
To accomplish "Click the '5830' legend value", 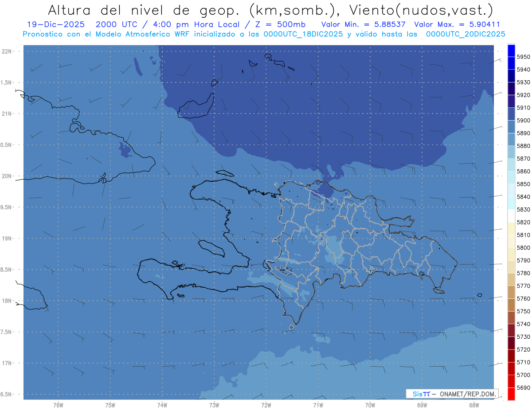I will 523,209.
